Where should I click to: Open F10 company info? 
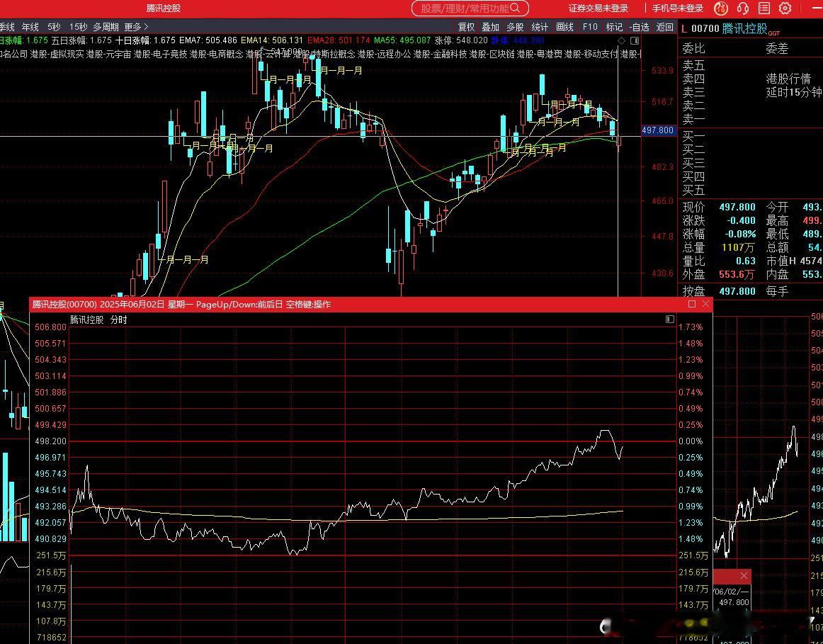point(590,27)
